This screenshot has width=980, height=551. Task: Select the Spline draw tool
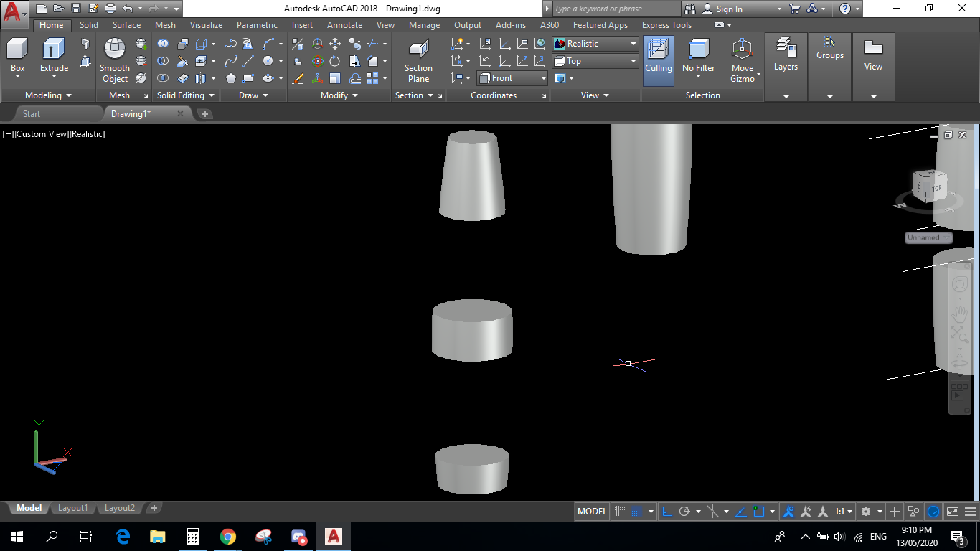click(230, 61)
